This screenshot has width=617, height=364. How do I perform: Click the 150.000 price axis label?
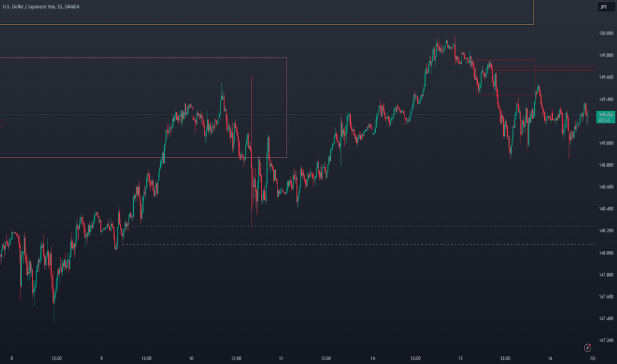click(x=606, y=34)
